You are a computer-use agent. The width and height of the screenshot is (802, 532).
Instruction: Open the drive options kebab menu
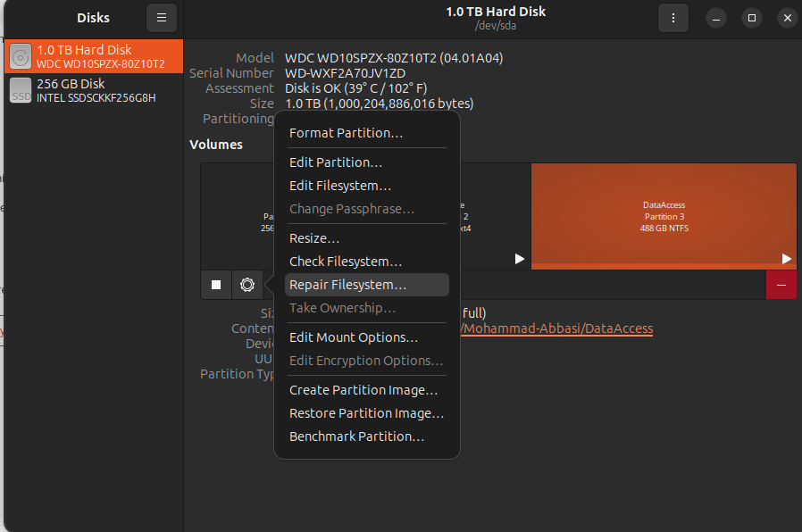pyautogui.click(x=673, y=18)
